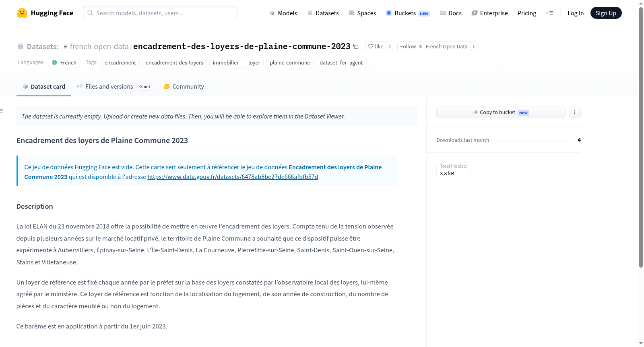Viewport: 644px width, 347px height.
Task: Follow French Open Data organization
Action: tap(434, 46)
